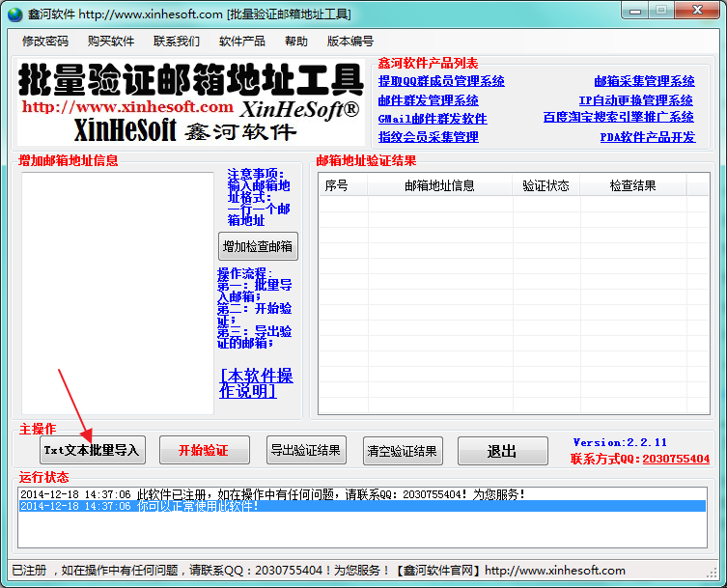Viewport: 727px width, 588px height.
Task: Minimize the window
Action: (634, 11)
